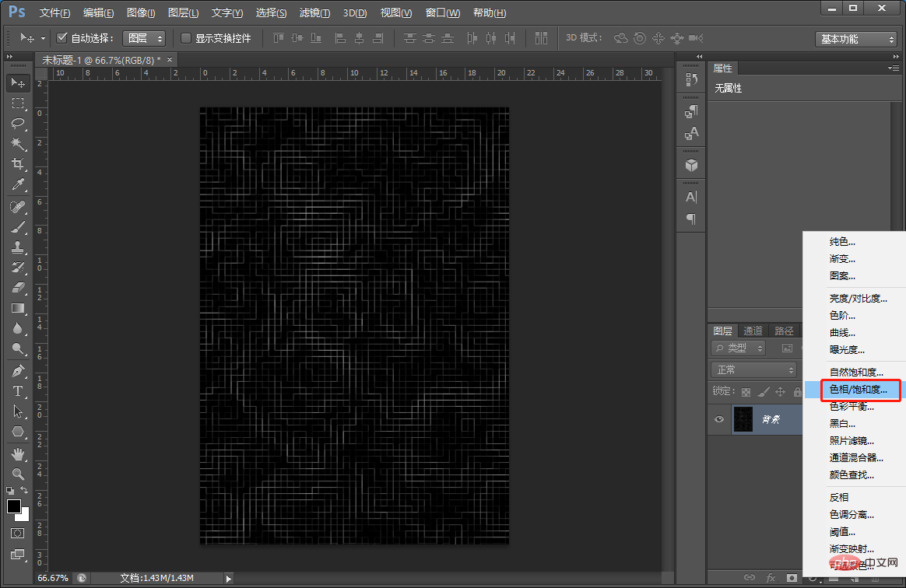The image size is (906, 588).
Task: Choose 纯色... fill layer entry
Action: click(x=842, y=242)
